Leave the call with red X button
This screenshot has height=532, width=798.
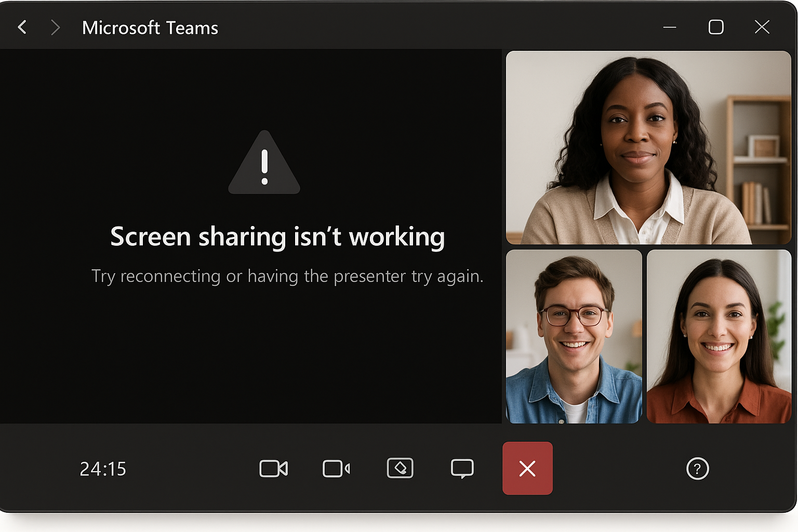coord(527,468)
